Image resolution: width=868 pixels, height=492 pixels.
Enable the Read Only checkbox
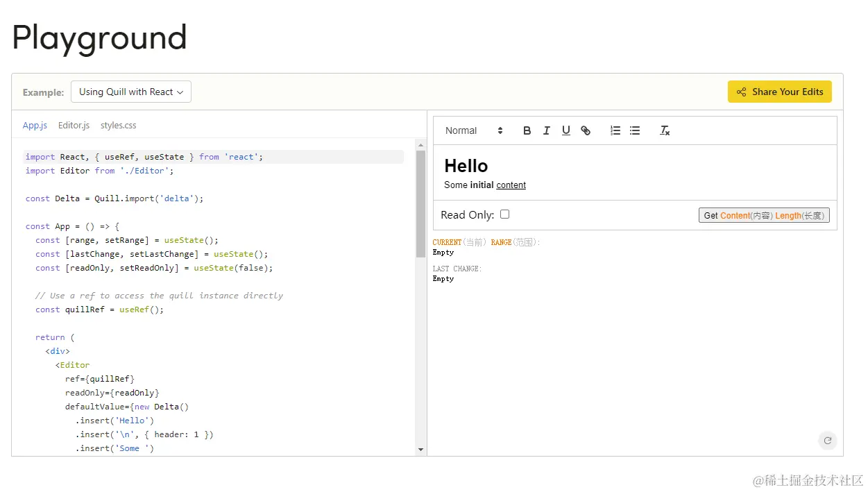click(504, 214)
